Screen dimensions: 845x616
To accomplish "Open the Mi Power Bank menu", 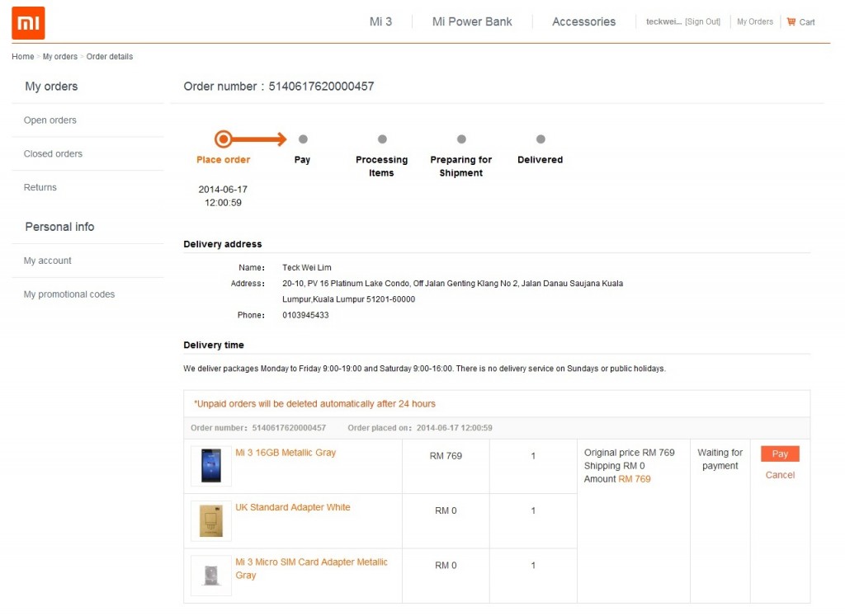I will tap(472, 21).
